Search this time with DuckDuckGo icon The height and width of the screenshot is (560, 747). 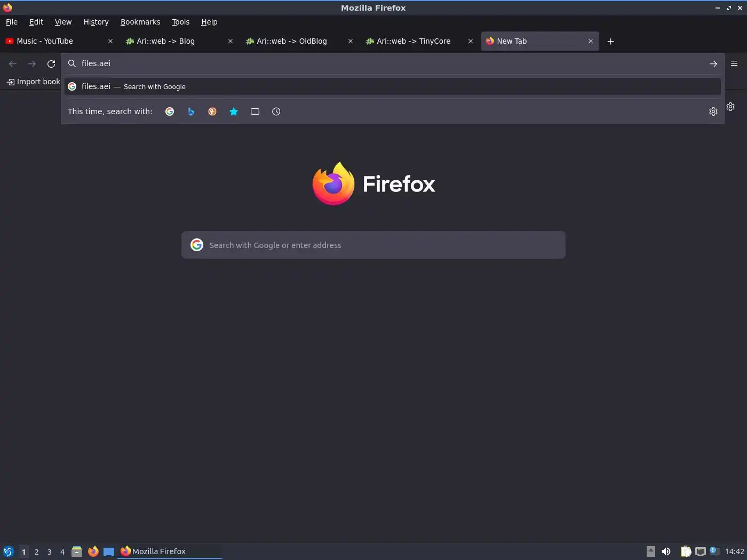click(212, 111)
